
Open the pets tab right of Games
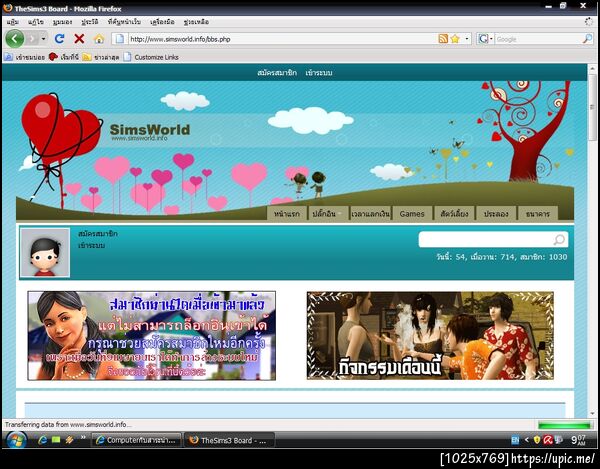454,213
